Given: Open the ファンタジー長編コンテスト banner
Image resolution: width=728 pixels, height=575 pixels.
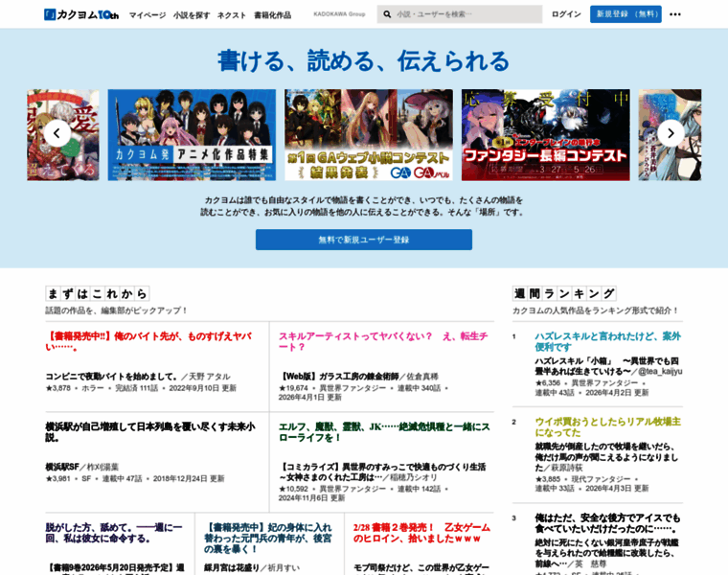Looking at the screenshot, I should coord(546,135).
